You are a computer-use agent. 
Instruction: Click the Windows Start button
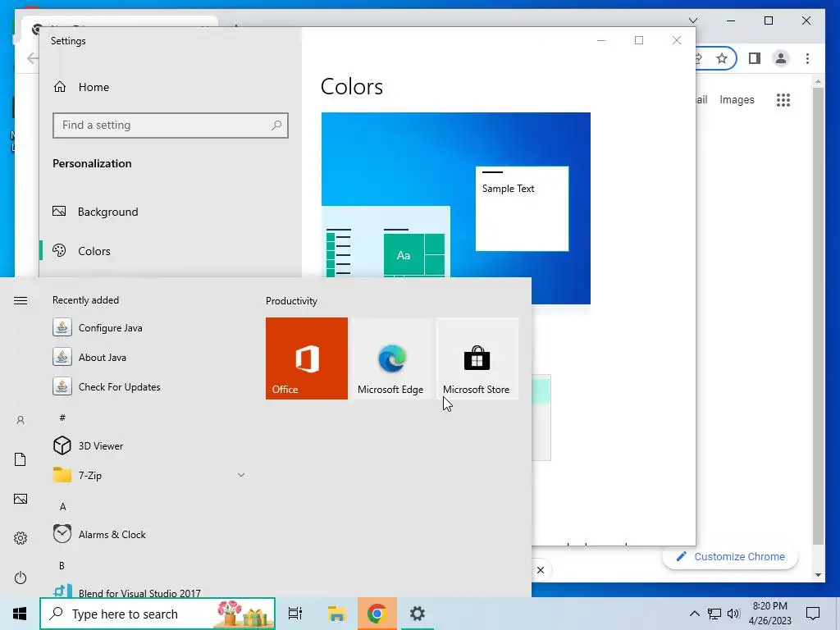[x=20, y=614]
